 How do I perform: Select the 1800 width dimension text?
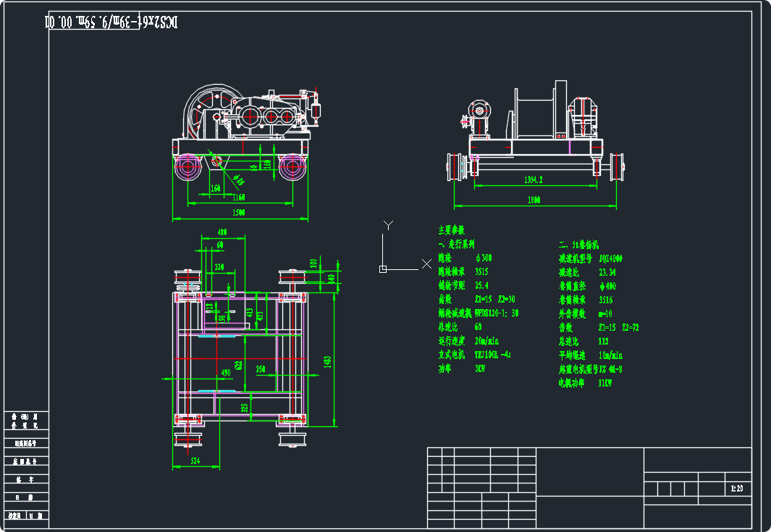click(534, 200)
